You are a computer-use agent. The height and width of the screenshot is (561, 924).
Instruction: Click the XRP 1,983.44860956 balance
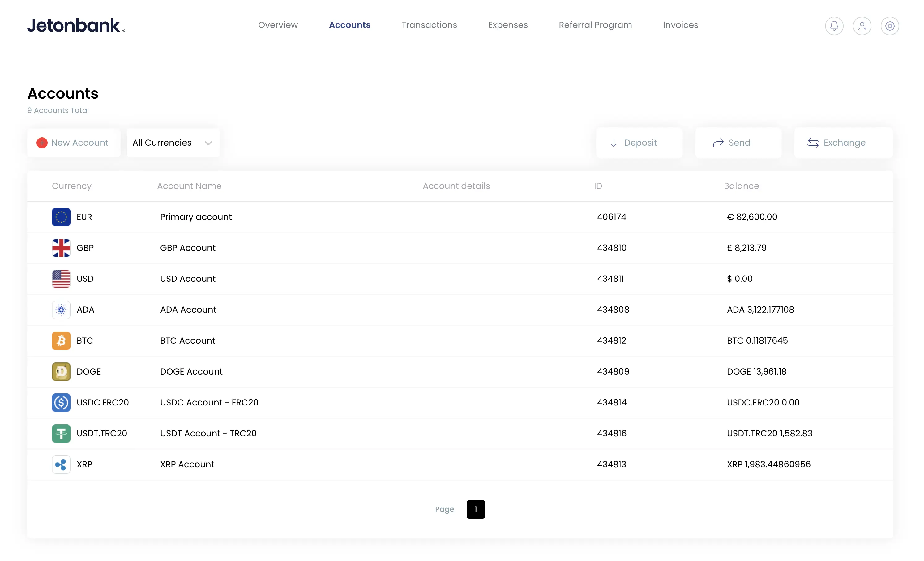point(769,465)
